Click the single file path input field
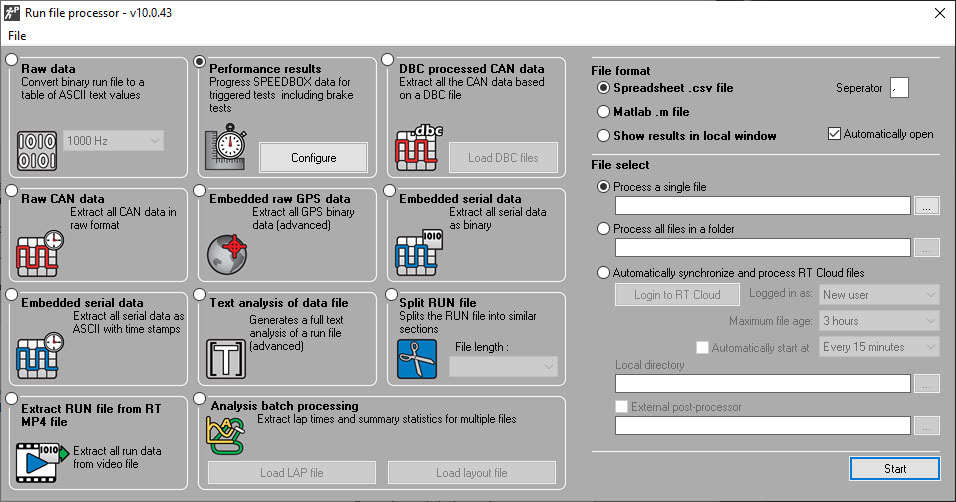Viewport: 956px width, 502px height. coord(762,206)
